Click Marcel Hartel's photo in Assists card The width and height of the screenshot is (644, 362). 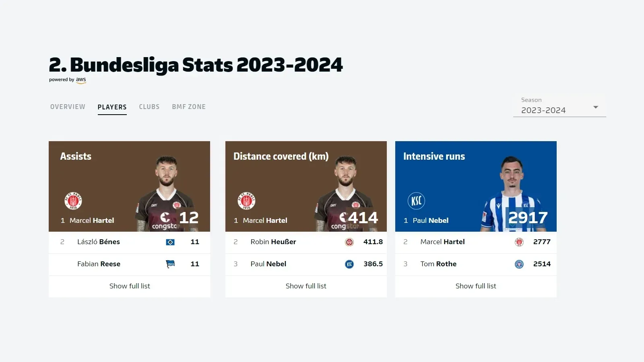[x=166, y=189]
